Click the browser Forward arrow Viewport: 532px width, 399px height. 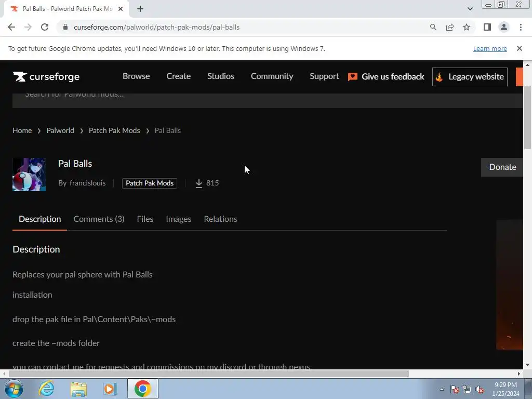point(28,27)
